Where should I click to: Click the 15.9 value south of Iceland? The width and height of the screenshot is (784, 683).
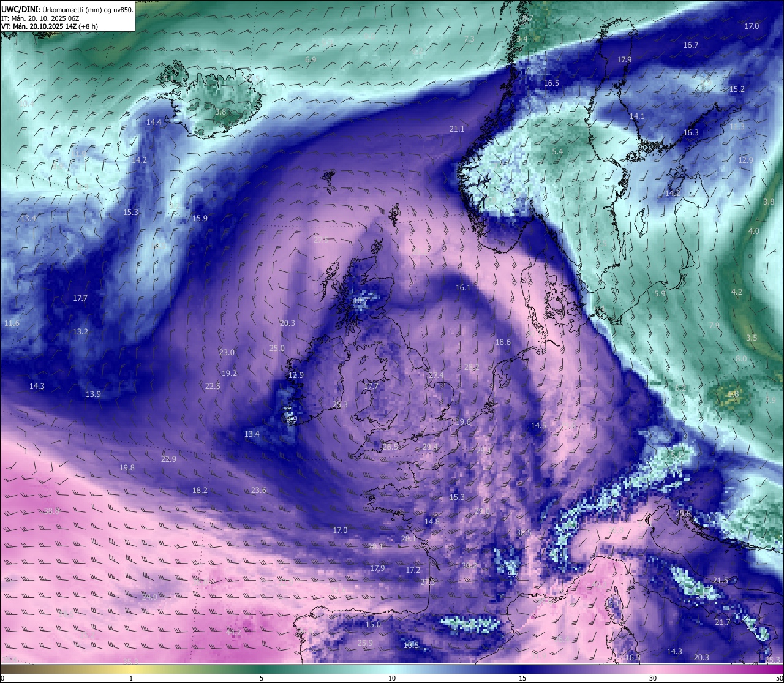200,218
